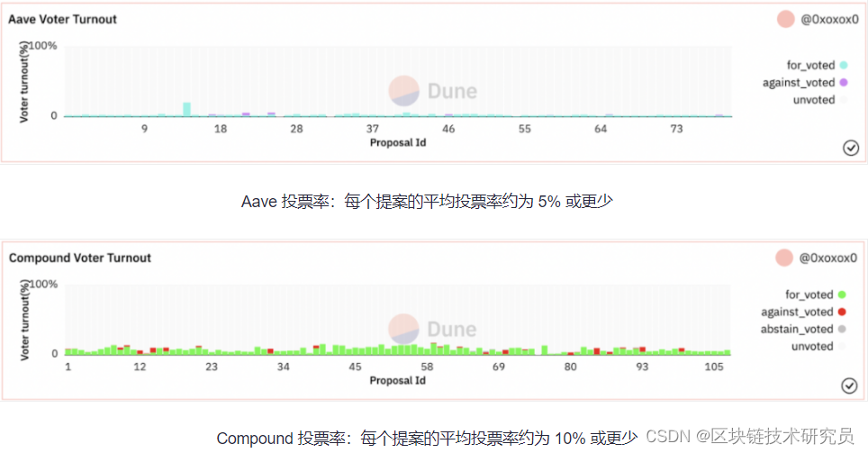The height and width of the screenshot is (453, 868).
Task: Toggle abstain_voted series in Compound legend
Action: [803, 329]
